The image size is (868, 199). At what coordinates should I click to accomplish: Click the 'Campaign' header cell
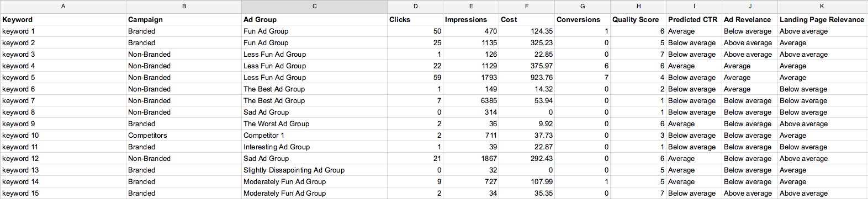pyautogui.click(x=184, y=19)
